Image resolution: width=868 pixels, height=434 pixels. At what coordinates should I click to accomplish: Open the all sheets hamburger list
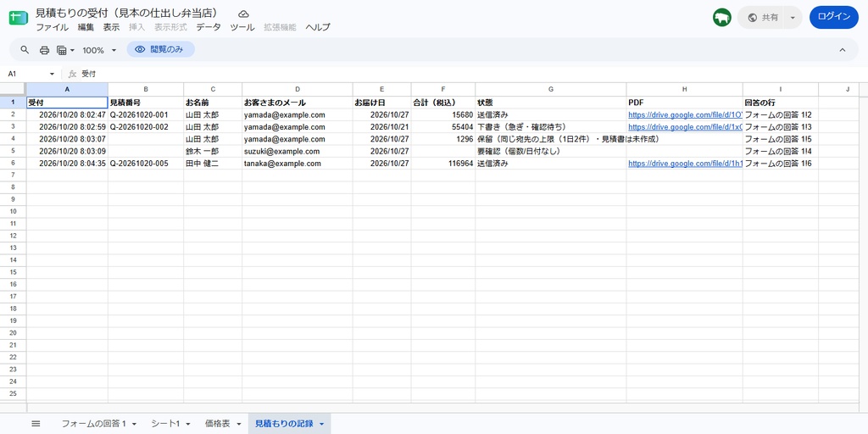point(36,424)
